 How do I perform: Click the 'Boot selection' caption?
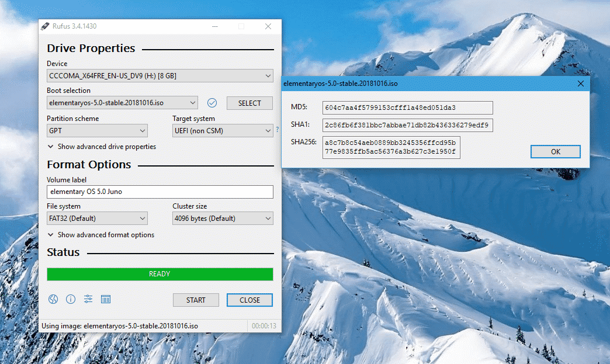click(69, 90)
